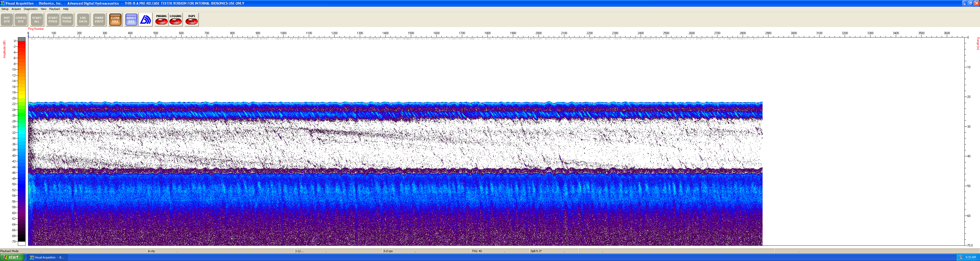The height and width of the screenshot is (261, 980).
Task: Click the START ALL toolbar button
Action: click(37, 20)
